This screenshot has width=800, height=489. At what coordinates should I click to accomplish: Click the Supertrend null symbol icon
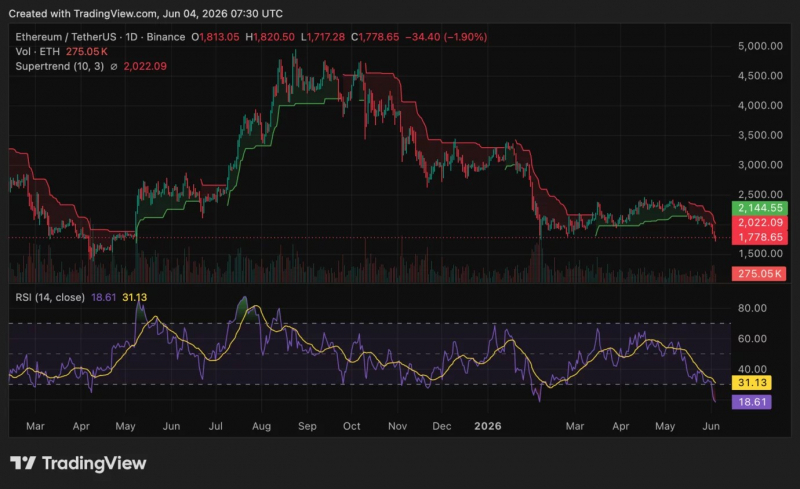(x=114, y=66)
